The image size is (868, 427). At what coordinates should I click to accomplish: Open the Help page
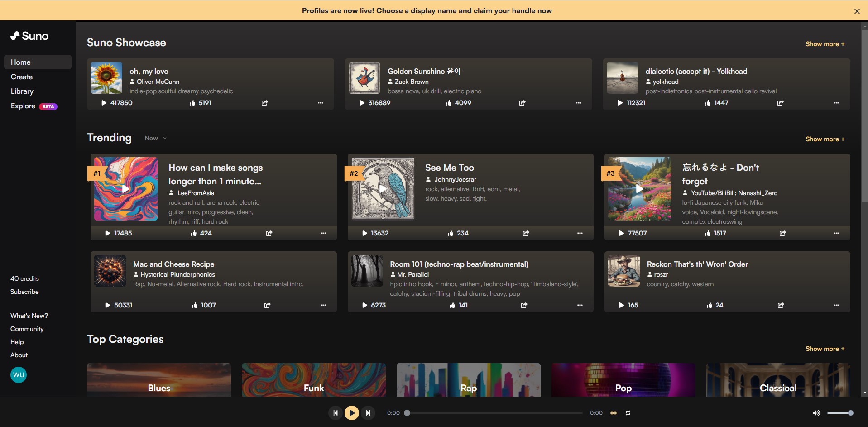tap(17, 342)
